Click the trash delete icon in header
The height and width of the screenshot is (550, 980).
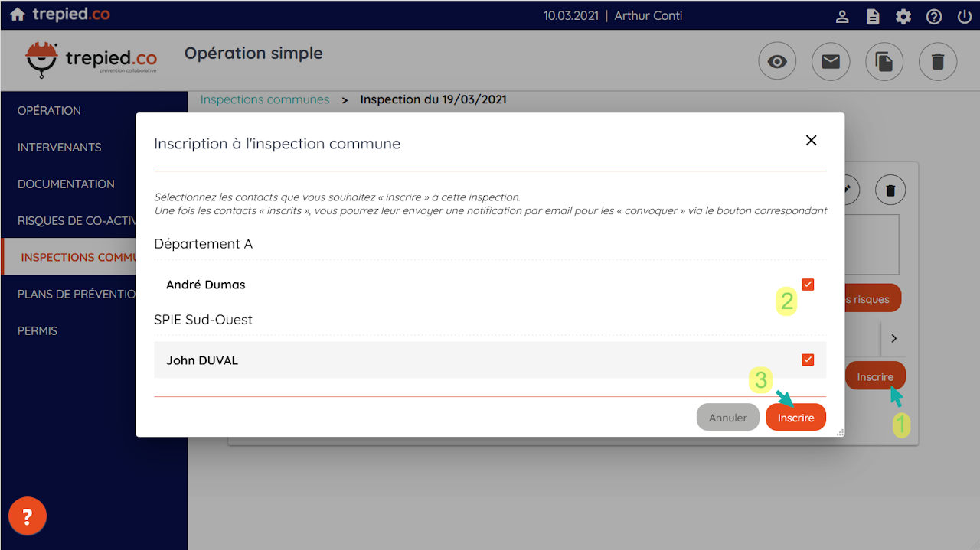coord(938,62)
